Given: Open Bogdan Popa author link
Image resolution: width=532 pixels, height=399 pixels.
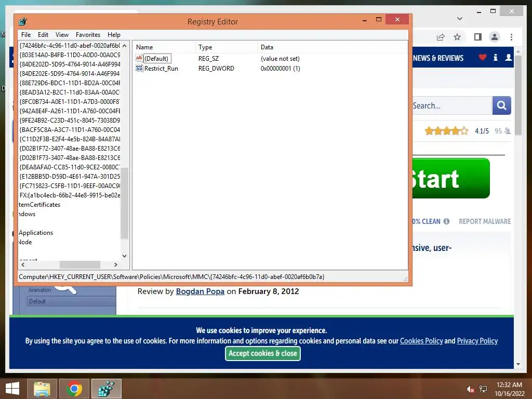Looking at the screenshot, I should [x=200, y=291].
